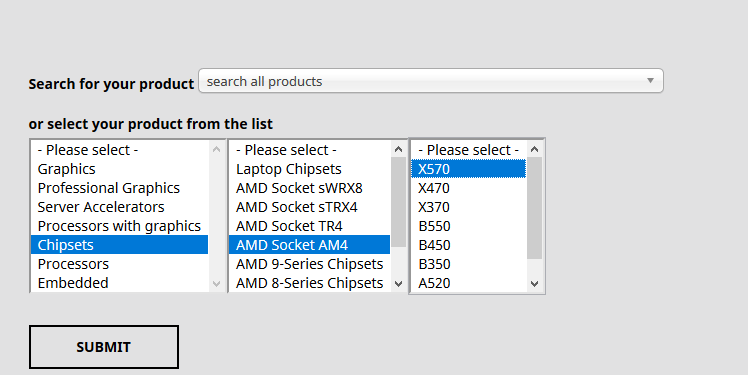Viewport: 748px width, 375px height.
Task: Choose '- Please select -' in second list
Action: (310, 150)
